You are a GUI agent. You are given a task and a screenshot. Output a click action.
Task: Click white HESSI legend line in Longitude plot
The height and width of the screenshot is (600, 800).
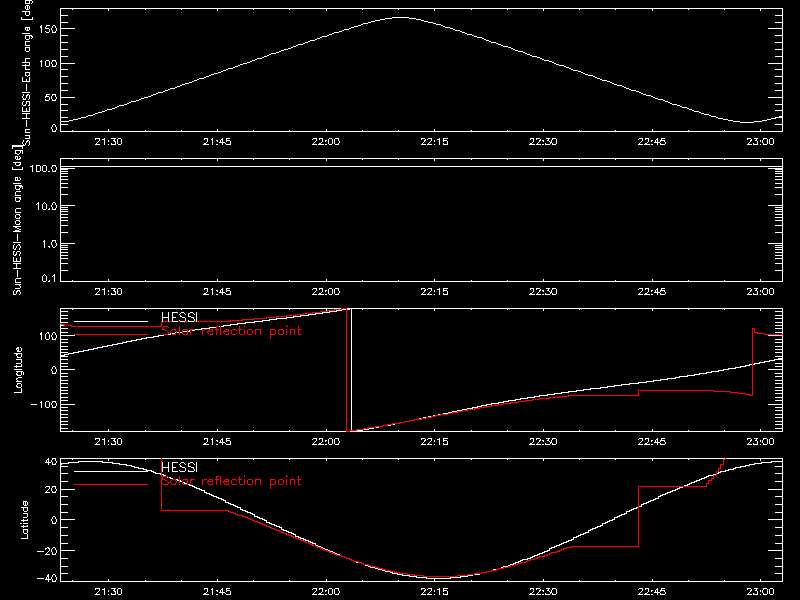pos(111,321)
